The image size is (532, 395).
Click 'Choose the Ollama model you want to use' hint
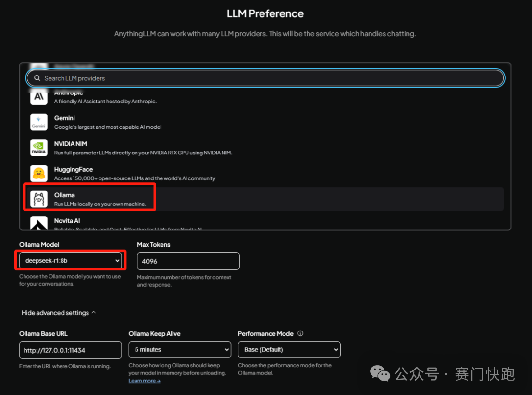70,280
